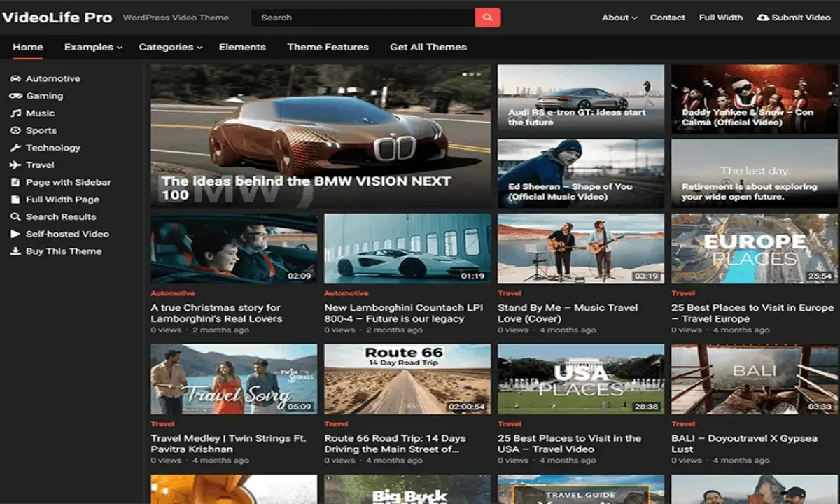Open title 'Route 66 Road Trip: 14 Days'
Image resolution: width=840 pixels, height=504 pixels.
tap(395, 444)
